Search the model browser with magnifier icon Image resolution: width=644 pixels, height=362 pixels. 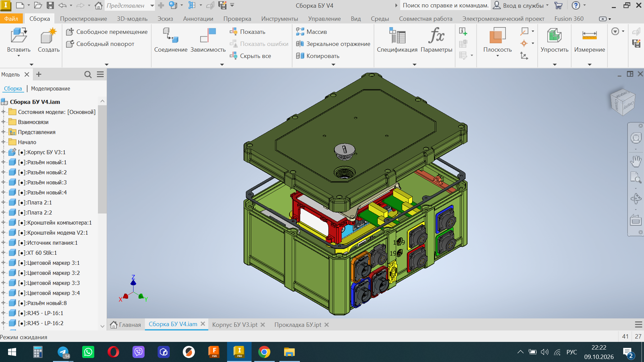pyautogui.click(x=88, y=74)
